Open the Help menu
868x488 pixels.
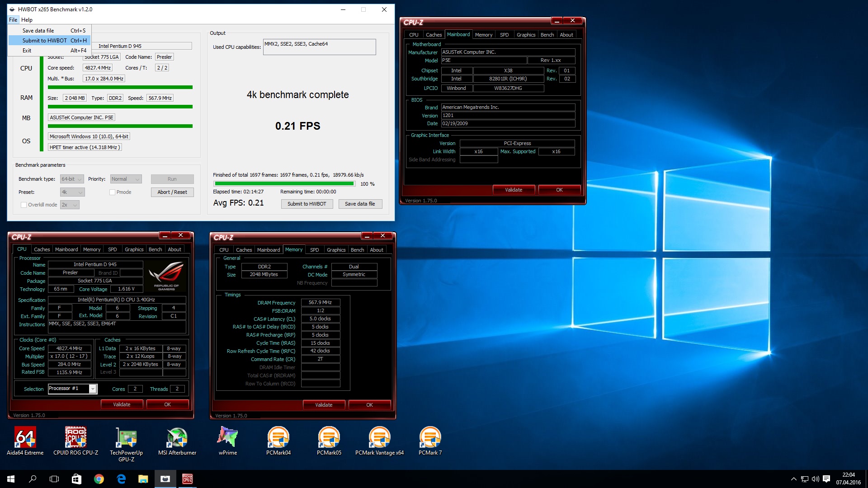click(27, 20)
